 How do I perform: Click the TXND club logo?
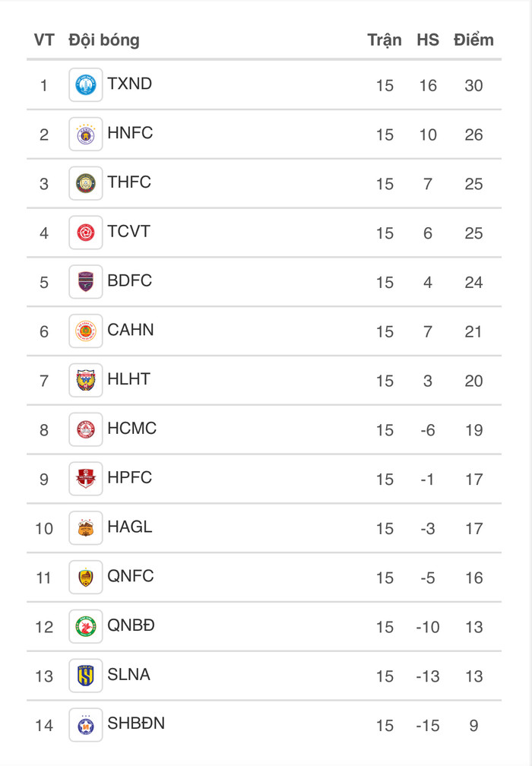tap(86, 85)
